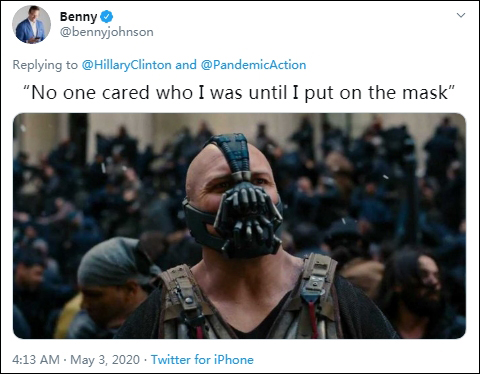The width and height of the screenshot is (480, 374).
Task: Click the @bennyjohnson handle
Action: pyautogui.click(x=107, y=32)
